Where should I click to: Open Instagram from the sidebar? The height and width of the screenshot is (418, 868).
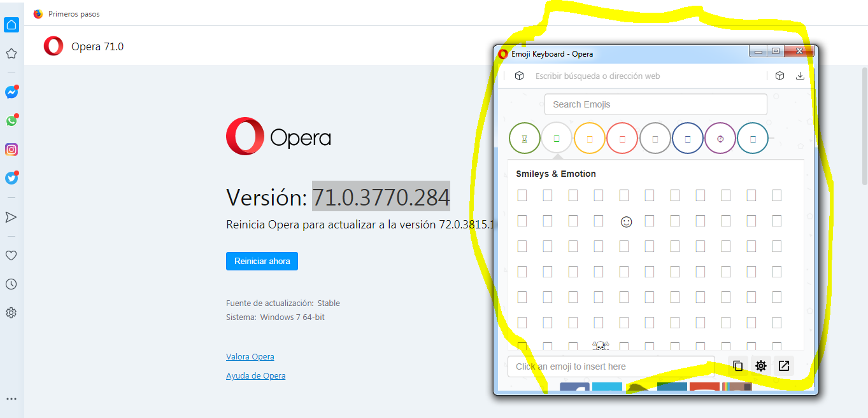(11, 150)
